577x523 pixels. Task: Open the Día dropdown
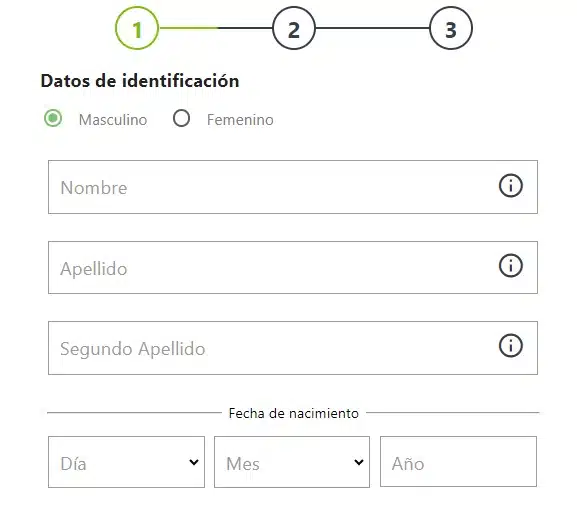coord(126,462)
